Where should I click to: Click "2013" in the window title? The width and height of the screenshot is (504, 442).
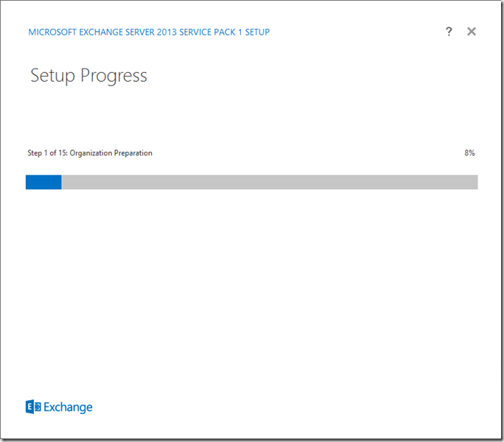pyautogui.click(x=176, y=32)
